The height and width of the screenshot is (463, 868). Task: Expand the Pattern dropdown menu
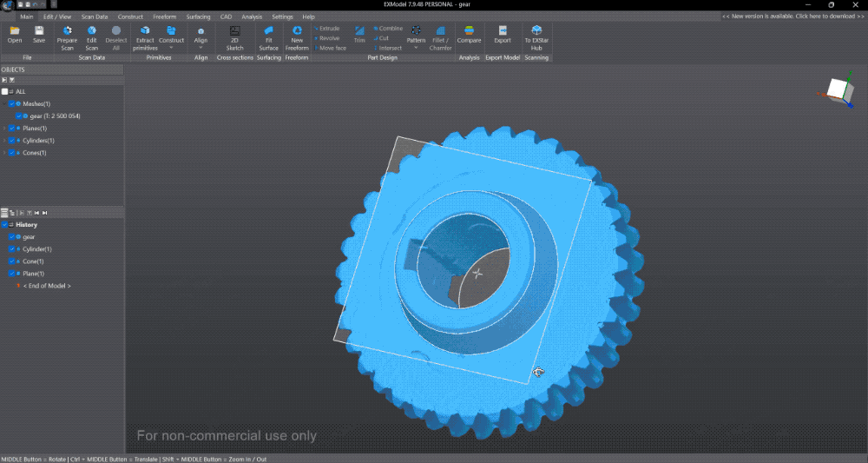click(416, 48)
